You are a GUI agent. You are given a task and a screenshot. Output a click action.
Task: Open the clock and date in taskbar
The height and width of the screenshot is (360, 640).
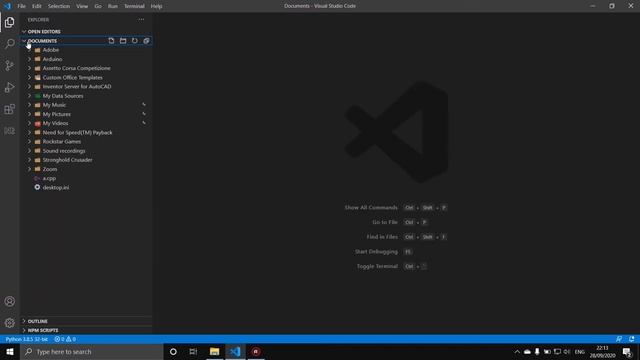[x=602, y=352]
